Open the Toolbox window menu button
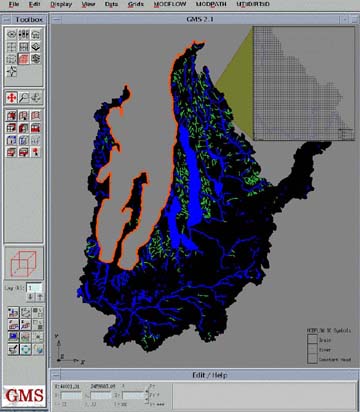 click(7, 20)
